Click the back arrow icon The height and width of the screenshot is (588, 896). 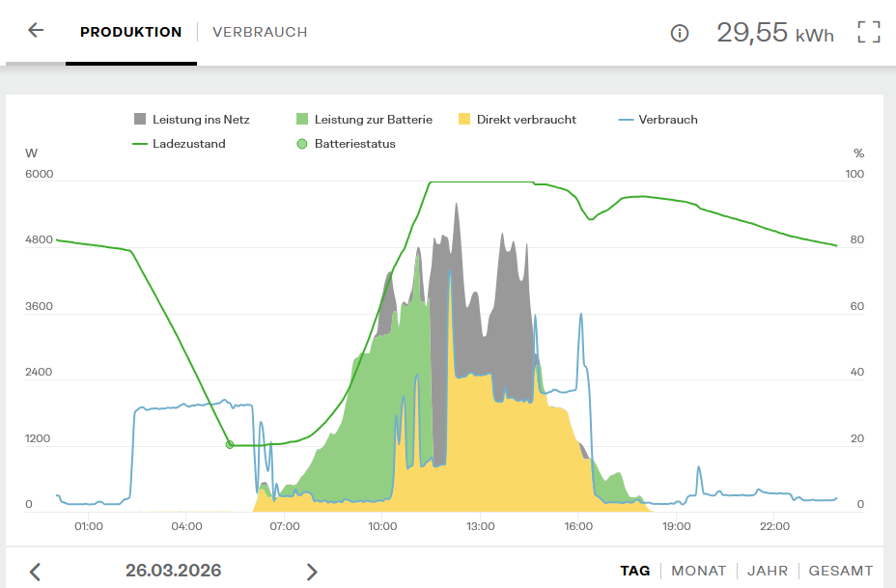pos(36,31)
